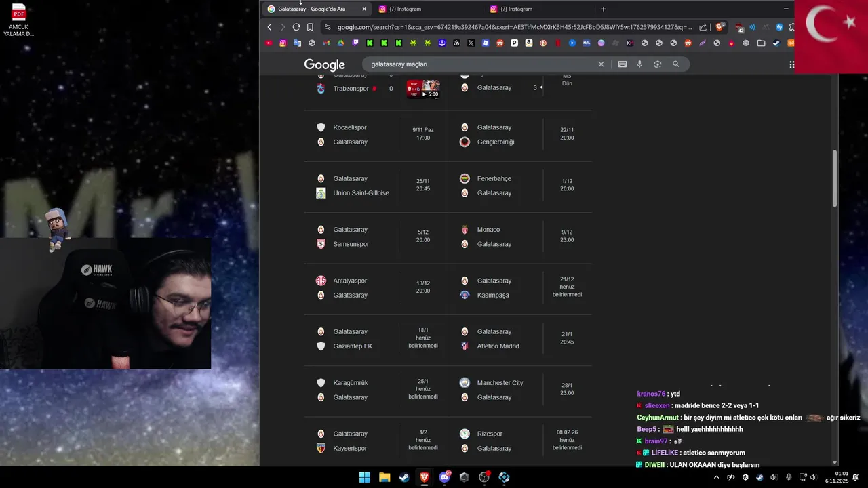Select the Manchester City match row
The width and height of the screenshot is (868, 488).
520,390
